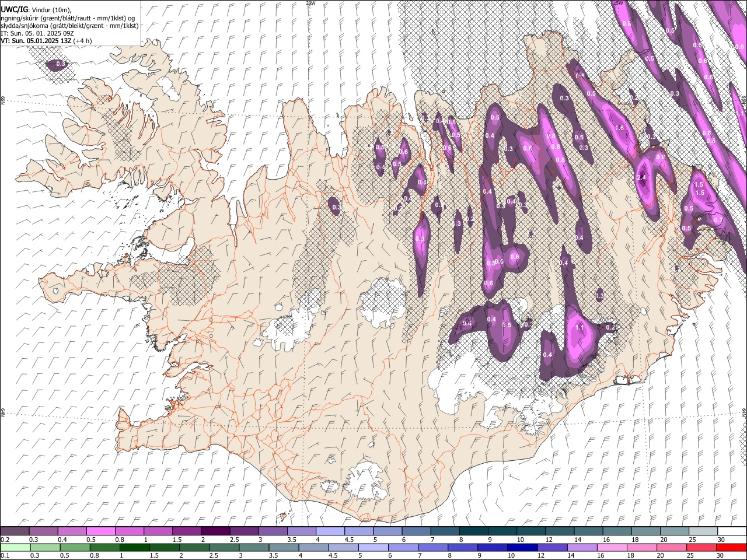Click the 'VT: Sun. 05.01.2025 13Z (+4 h)' line
Viewport: 747px width, 560px height.
46,41
